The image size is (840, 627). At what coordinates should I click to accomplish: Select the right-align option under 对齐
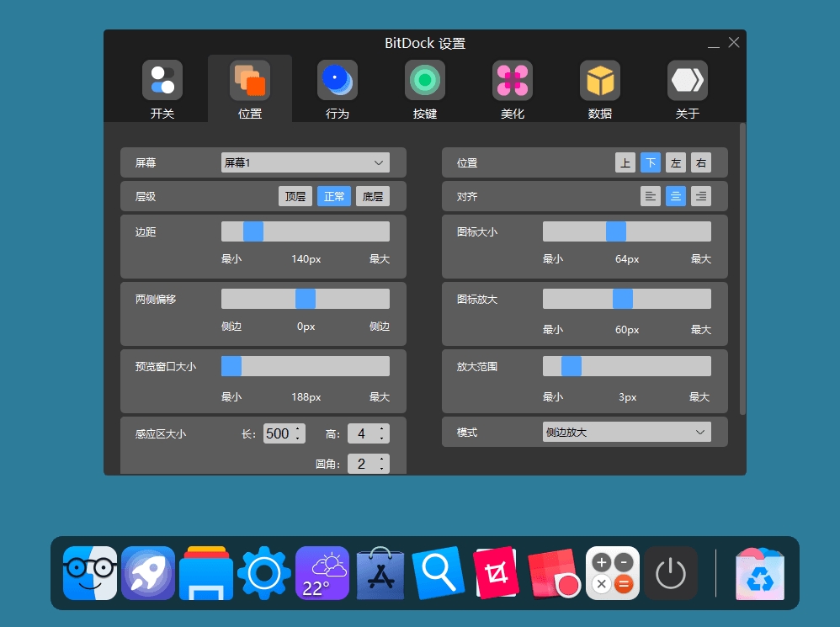[x=700, y=196]
